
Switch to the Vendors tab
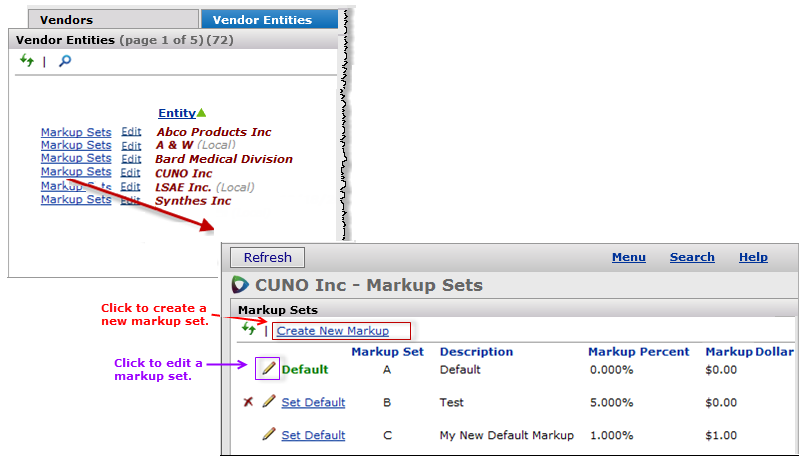pos(66,19)
